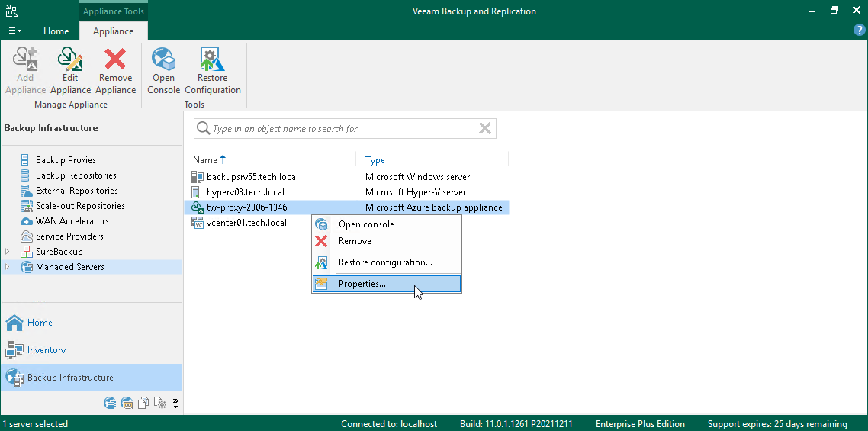Click the hyperv03.tech.local server icon
The image size is (868, 431).
point(196,192)
